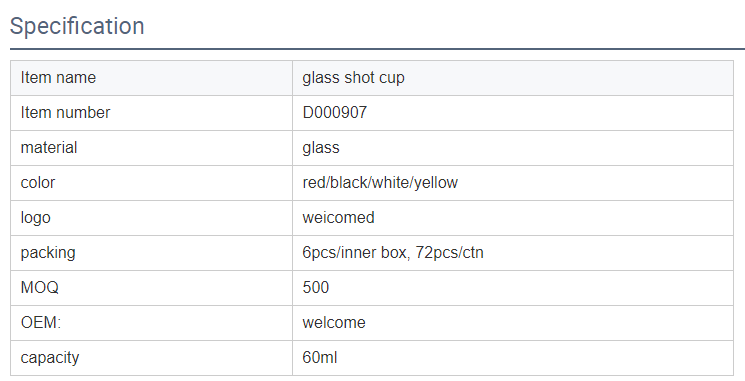Click the Specification heading
Image resolution: width=745 pixels, height=381 pixels.
(77, 26)
